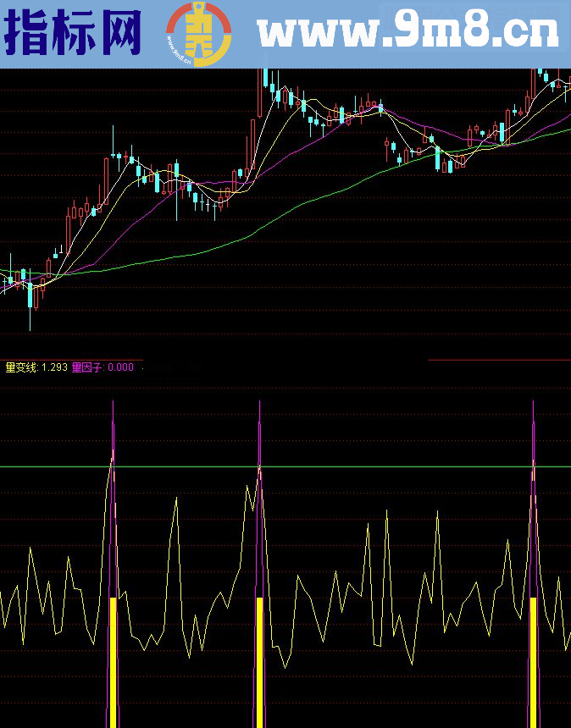The image size is (571, 728).
Task: Click the cyan candle at the mid-right price dip
Action: coord(438,158)
